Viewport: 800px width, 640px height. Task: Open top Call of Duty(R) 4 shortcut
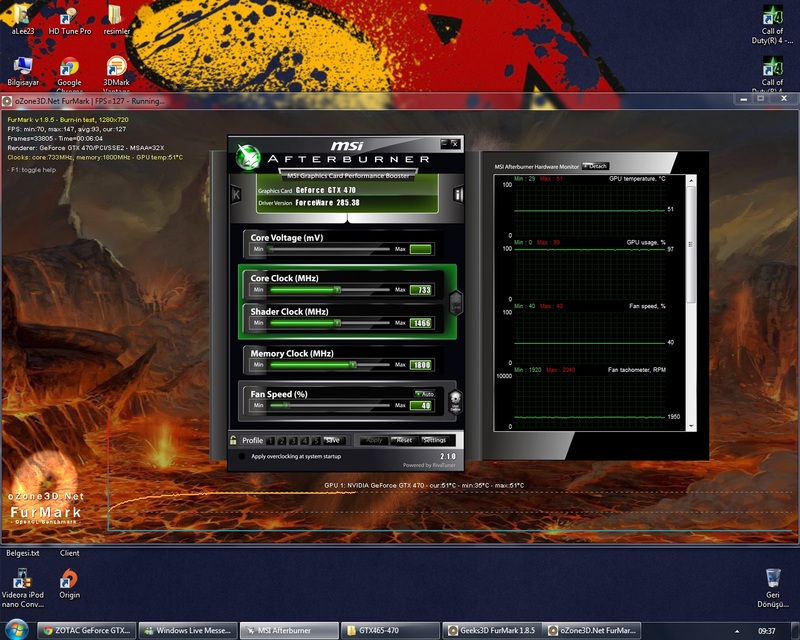(x=772, y=24)
